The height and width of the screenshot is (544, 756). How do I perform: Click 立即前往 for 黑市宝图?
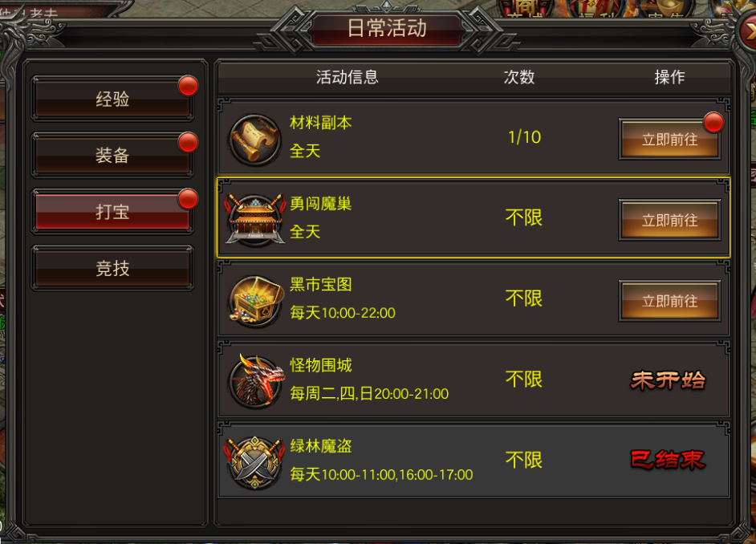tap(669, 301)
